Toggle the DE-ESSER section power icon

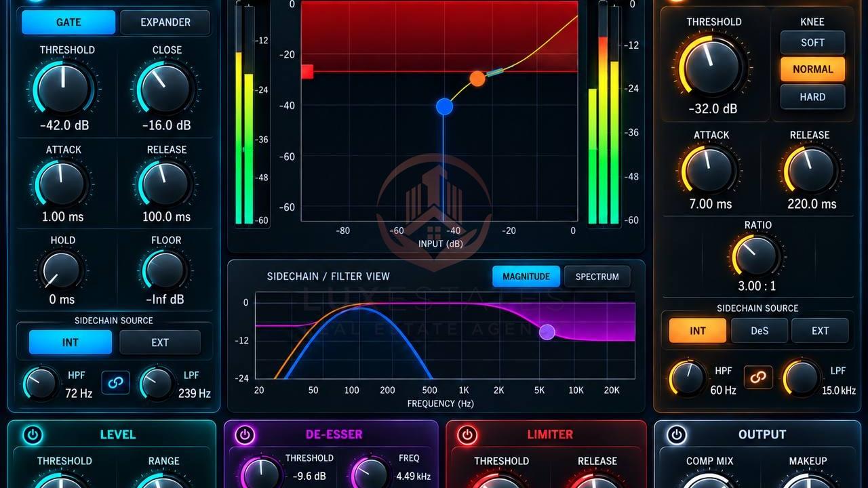click(245, 434)
